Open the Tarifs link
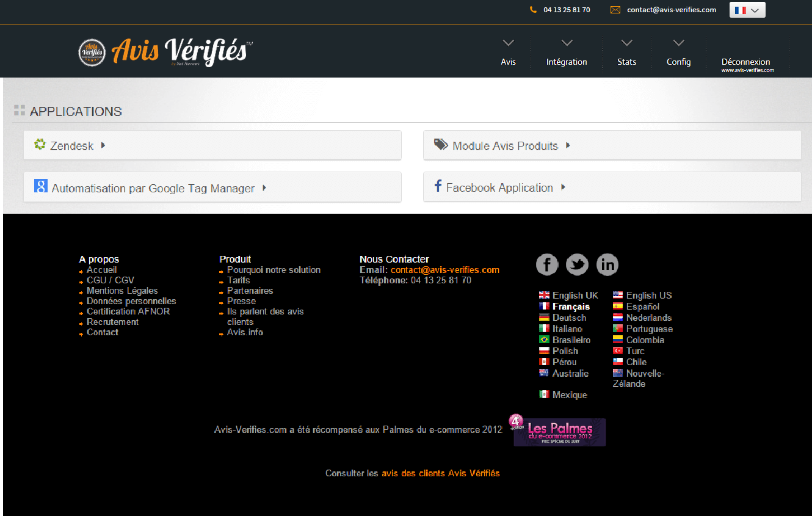The width and height of the screenshot is (812, 516). point(238,280)
